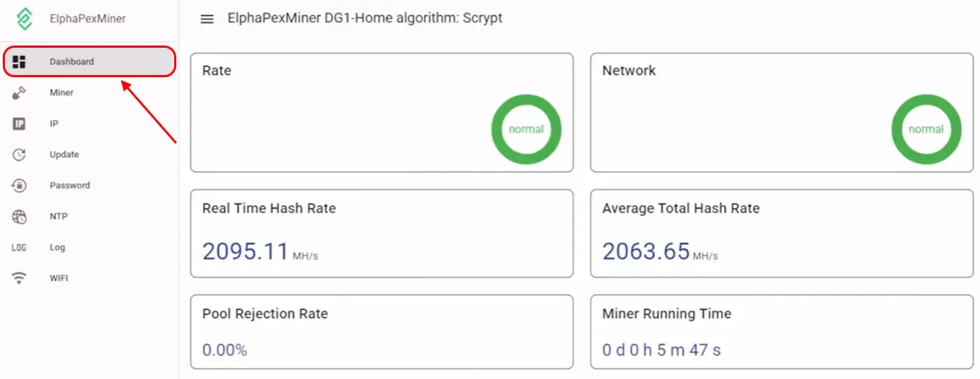
Task: Open the WIFI settings entry
Action: click(59, 278)
